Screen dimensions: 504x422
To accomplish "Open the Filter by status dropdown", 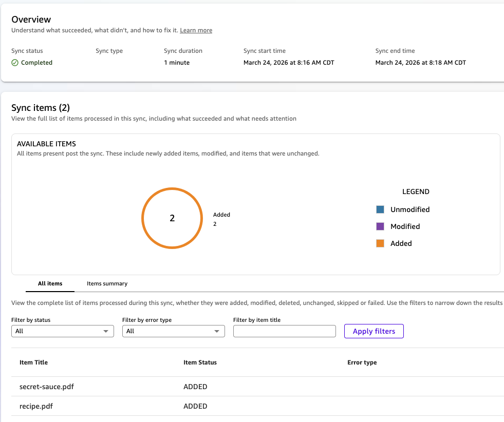I will pyautogui.click(x=63, y=331).
